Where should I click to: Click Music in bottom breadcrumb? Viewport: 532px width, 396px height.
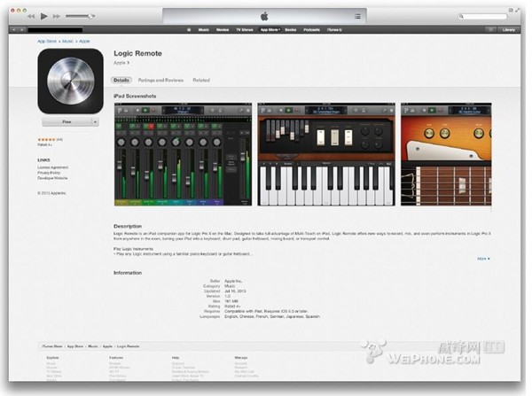click(93, 346)
